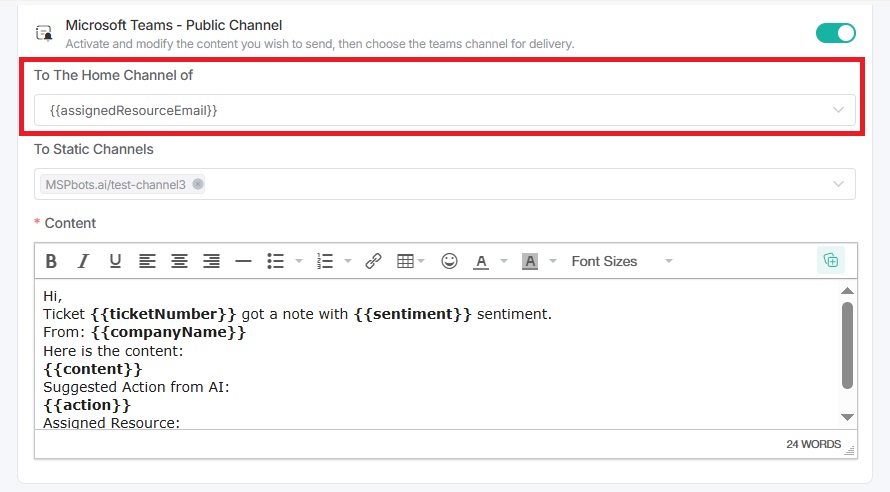Image resolution: width=890 pixels, height=492 pixels.
Task: Open numbered list style options arrow
Action: pos(348,261)
